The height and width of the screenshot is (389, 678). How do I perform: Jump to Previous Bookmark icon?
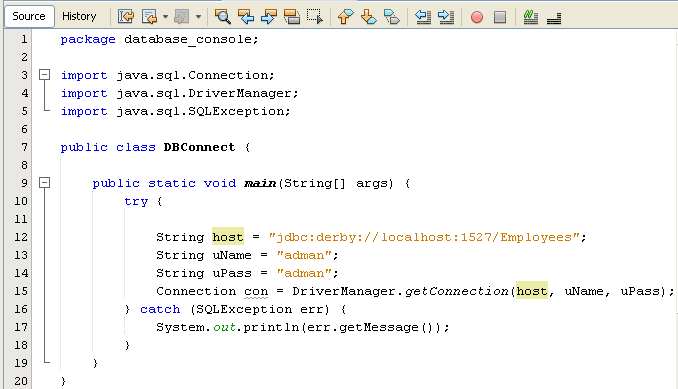coord(345,17)
